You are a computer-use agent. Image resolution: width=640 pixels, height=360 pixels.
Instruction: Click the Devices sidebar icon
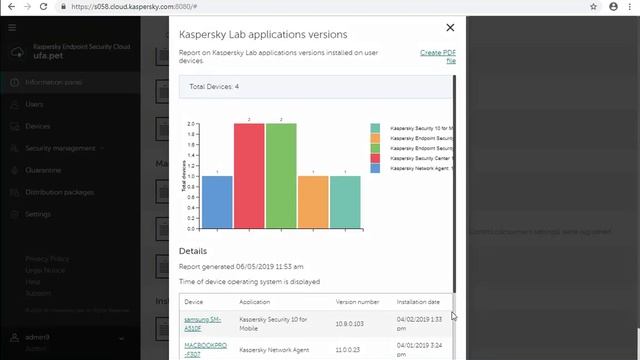(15, 127)
